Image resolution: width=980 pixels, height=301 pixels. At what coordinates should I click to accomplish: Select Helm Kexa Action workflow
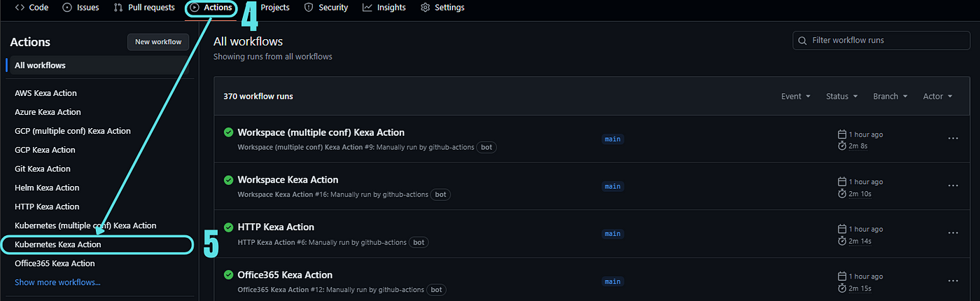47,188
